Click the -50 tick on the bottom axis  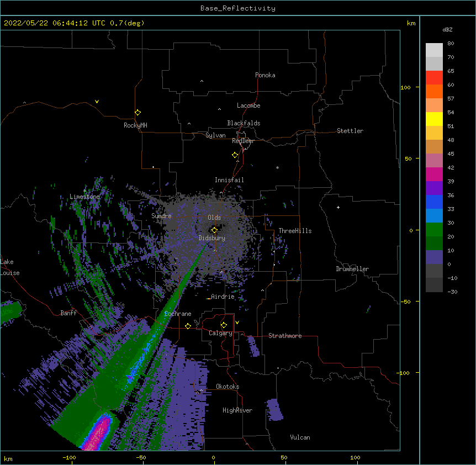[141, 457]
